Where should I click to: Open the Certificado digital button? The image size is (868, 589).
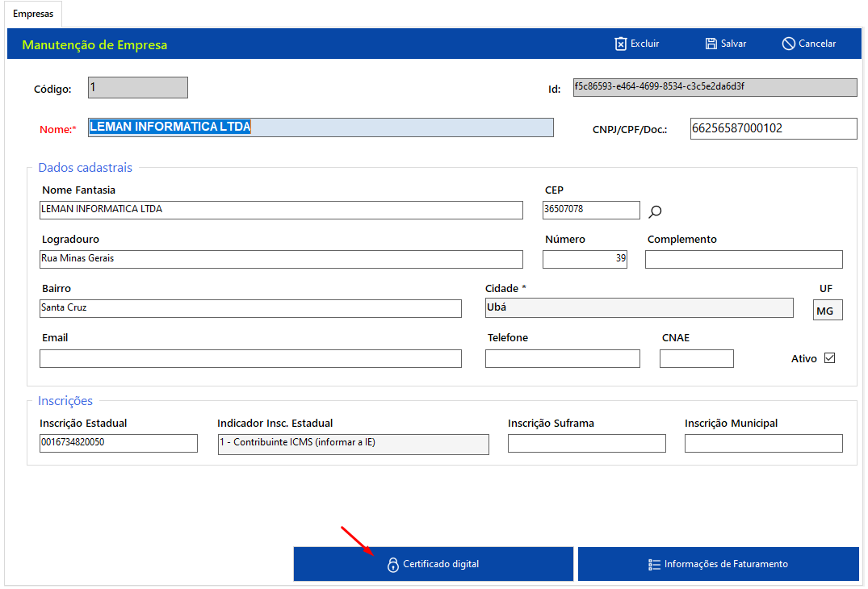434,564
